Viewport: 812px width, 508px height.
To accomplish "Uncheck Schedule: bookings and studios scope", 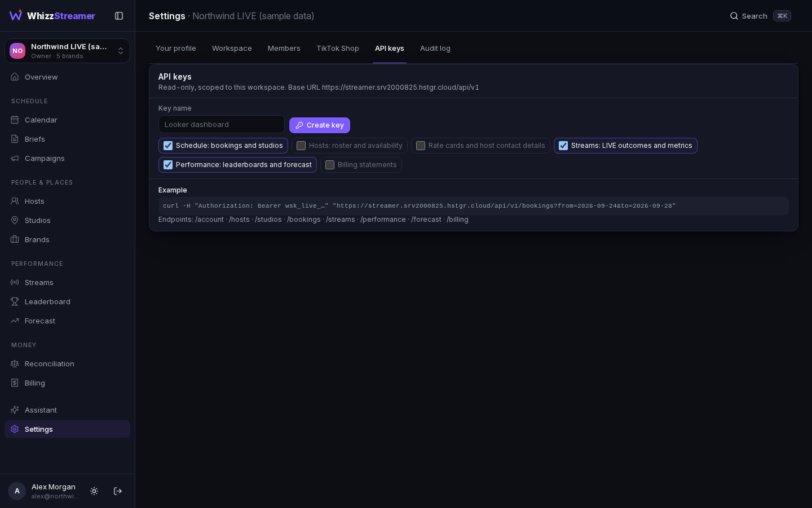I will click(x=168, y=146).
